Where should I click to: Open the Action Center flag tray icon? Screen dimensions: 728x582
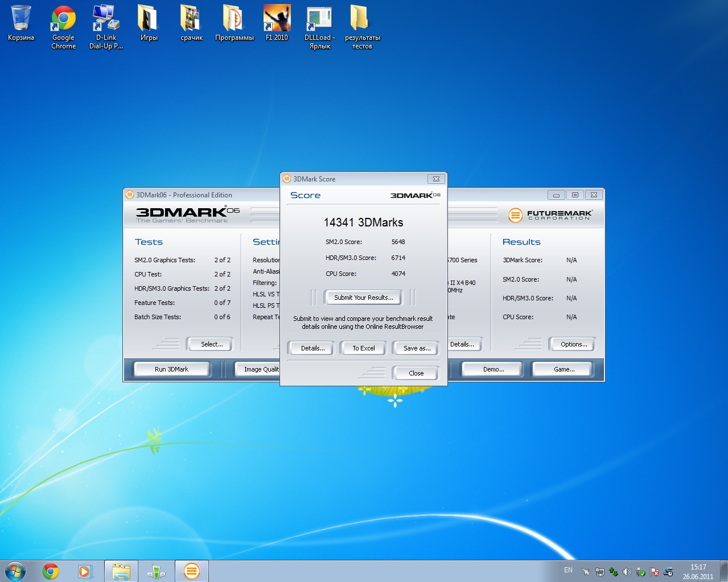click(655, 572)
